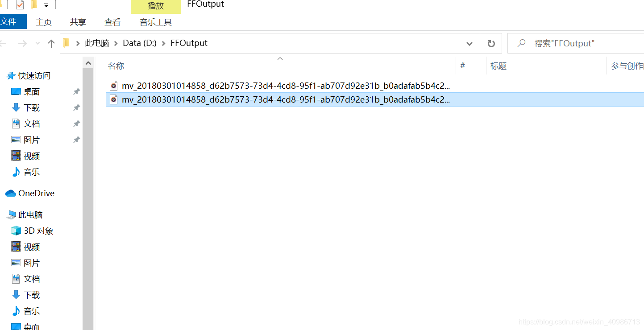Select OneDrive in navigation pane
The width and height of the screenshot is (644, 330).
(36, 193)
